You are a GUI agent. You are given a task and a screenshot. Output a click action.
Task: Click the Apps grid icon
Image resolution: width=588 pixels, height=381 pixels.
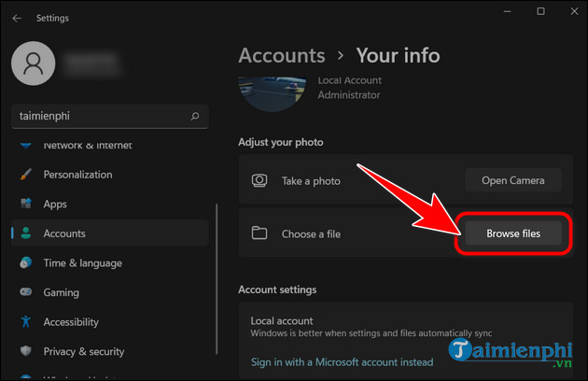(26, 204)
